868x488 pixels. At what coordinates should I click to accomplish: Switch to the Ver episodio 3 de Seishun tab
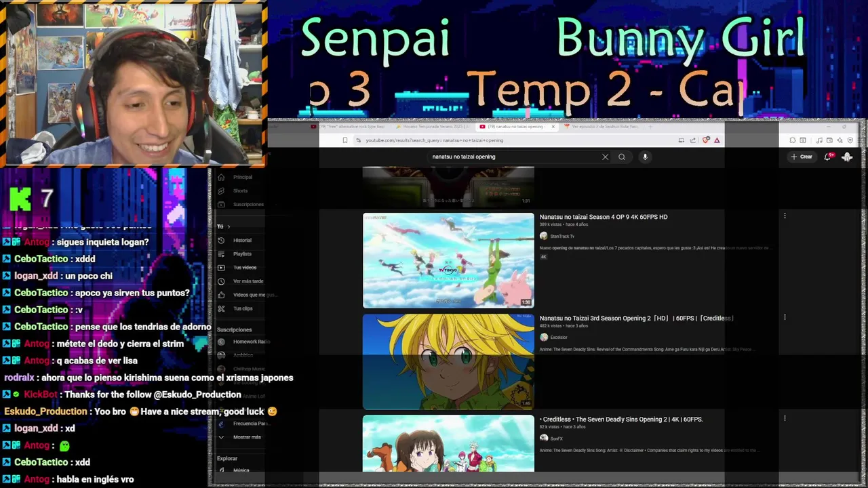pos(601,126)
